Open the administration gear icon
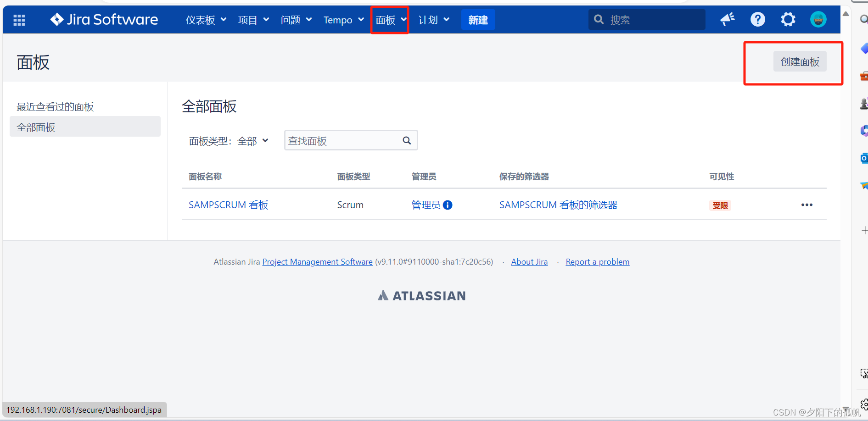The width and height of the screenshot is (868, 421). (788, 19)
